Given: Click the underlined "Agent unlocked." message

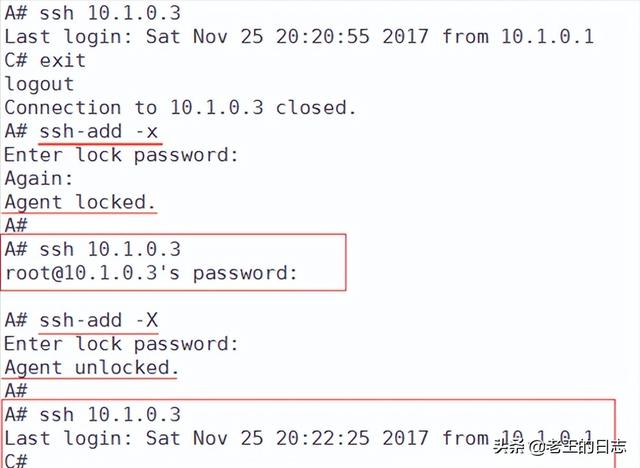Looking at the screenshot, I should [91, 367].
